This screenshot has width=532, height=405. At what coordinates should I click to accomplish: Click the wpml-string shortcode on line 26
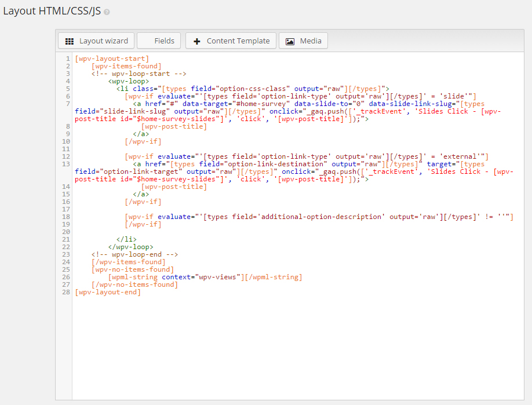click(205, 277)
